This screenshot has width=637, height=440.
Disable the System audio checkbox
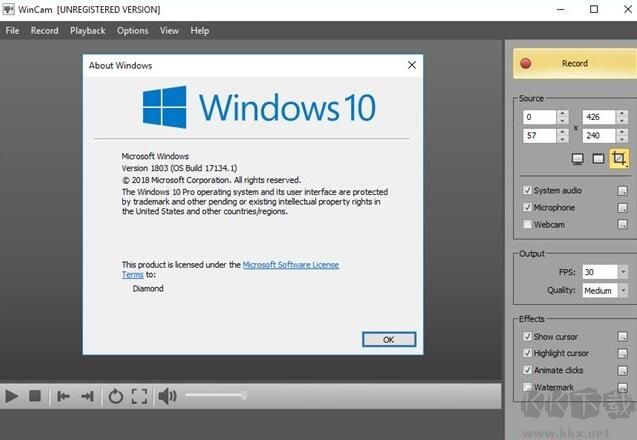(527, 190)
